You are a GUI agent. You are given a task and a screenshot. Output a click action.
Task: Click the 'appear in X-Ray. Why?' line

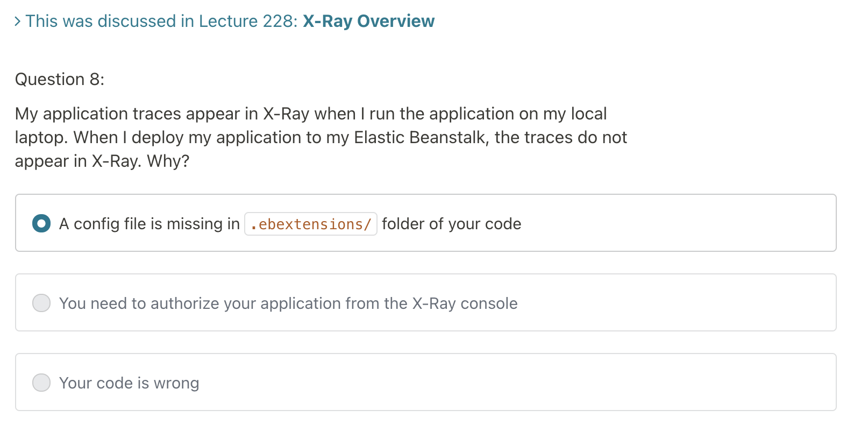102,161
